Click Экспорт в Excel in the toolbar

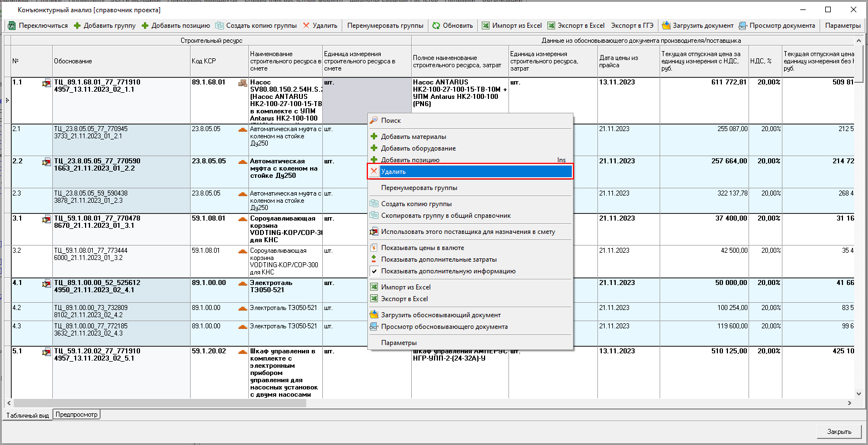pos(576,26)
